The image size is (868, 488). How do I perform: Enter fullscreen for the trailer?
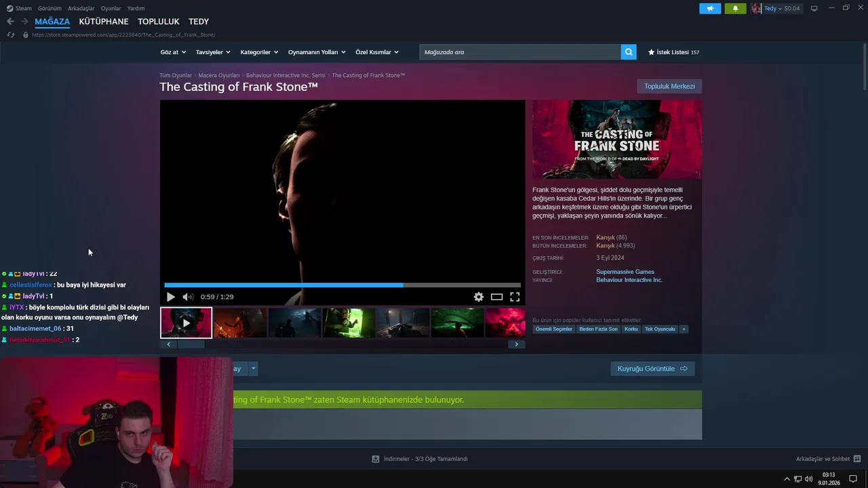[515, 297]
